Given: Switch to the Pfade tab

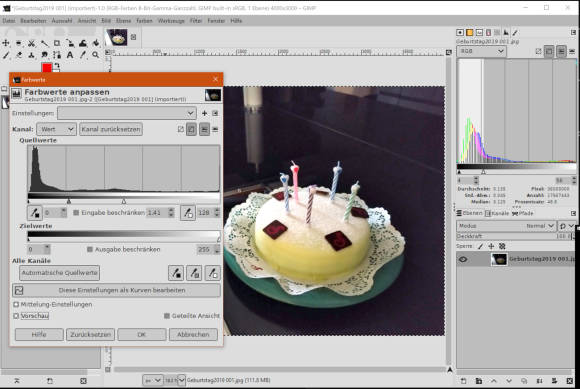Looking at the screenshot, I should tap(522, 213).
